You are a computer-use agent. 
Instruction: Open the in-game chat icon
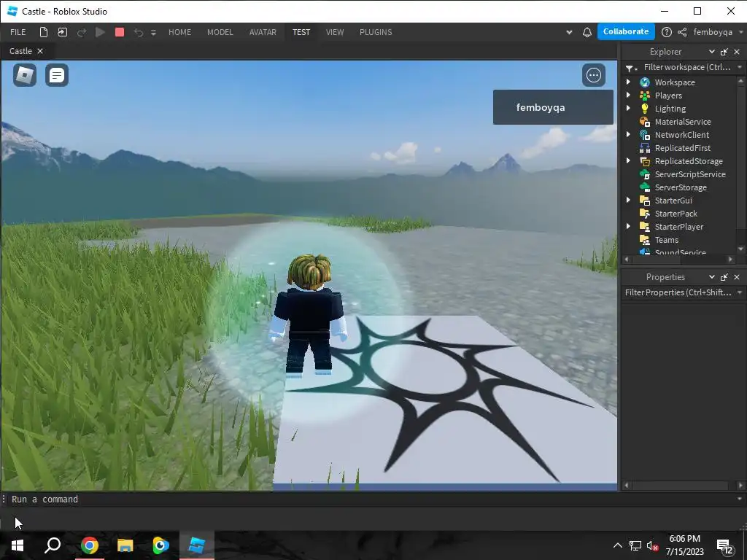(x=57, y=75)
